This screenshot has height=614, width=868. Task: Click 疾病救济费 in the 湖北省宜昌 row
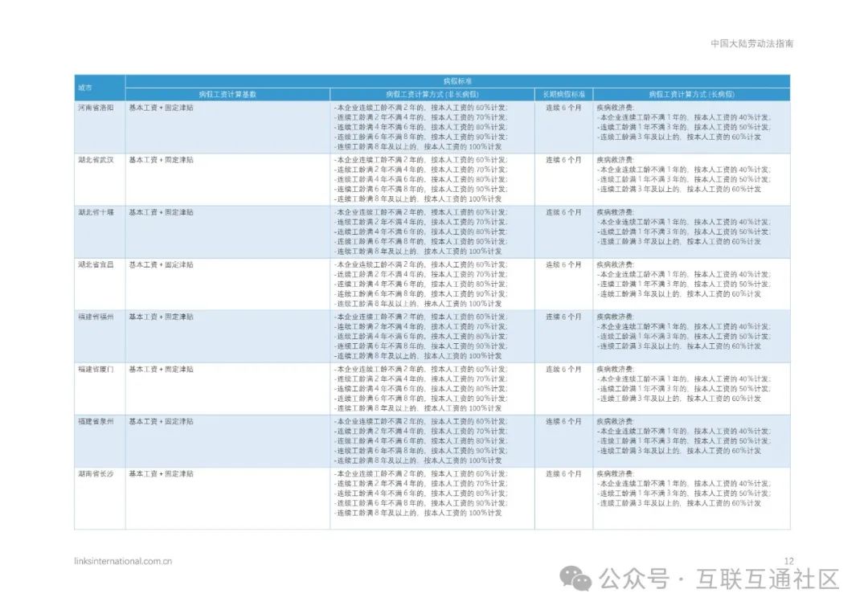pyautogui.click(x=615, y=265)
